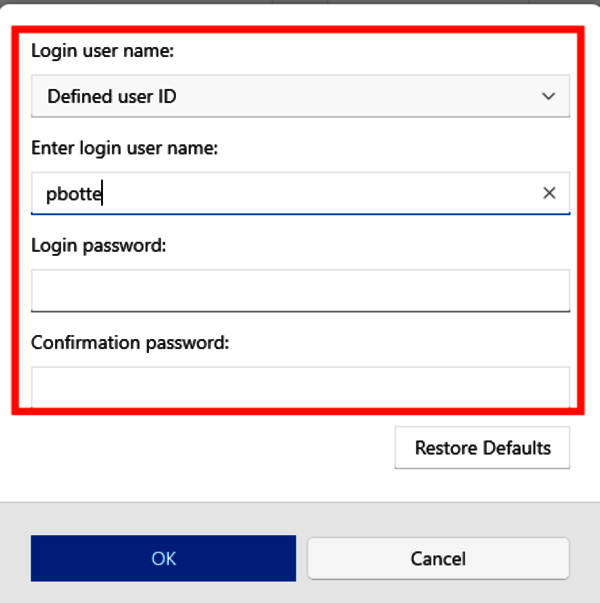Select the Defined user ID text in the dropdown
The image size is (600, 603).
pyautogui.click(x=112, y=97)
